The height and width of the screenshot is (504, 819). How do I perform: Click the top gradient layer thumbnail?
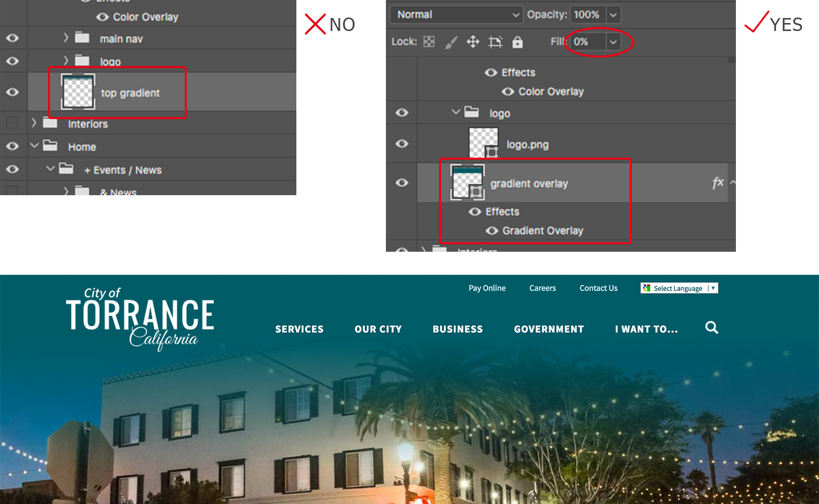pos(78,92)
